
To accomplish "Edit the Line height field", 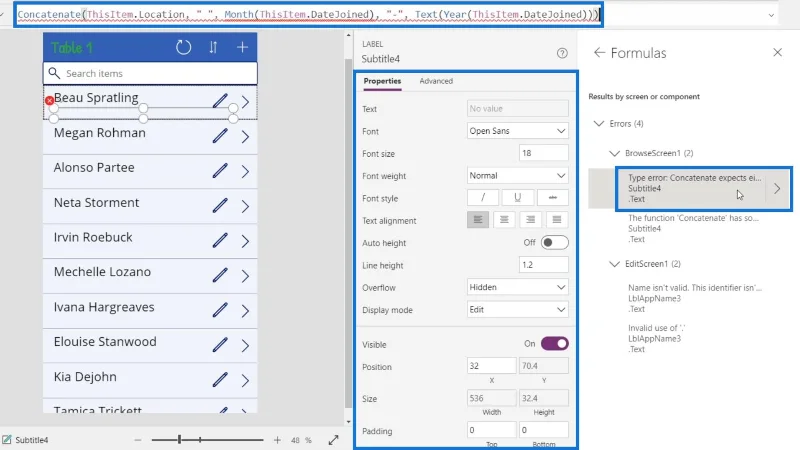I will [x=543, y=265].
